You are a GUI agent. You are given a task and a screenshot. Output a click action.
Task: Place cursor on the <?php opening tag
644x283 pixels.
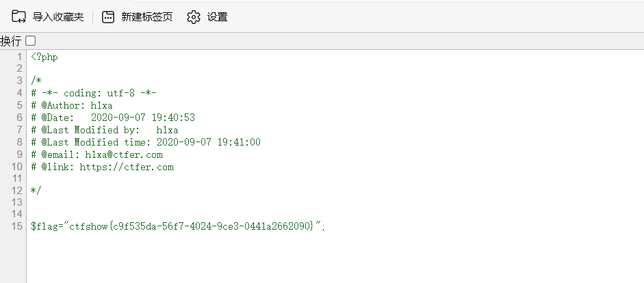coord(44,57)
